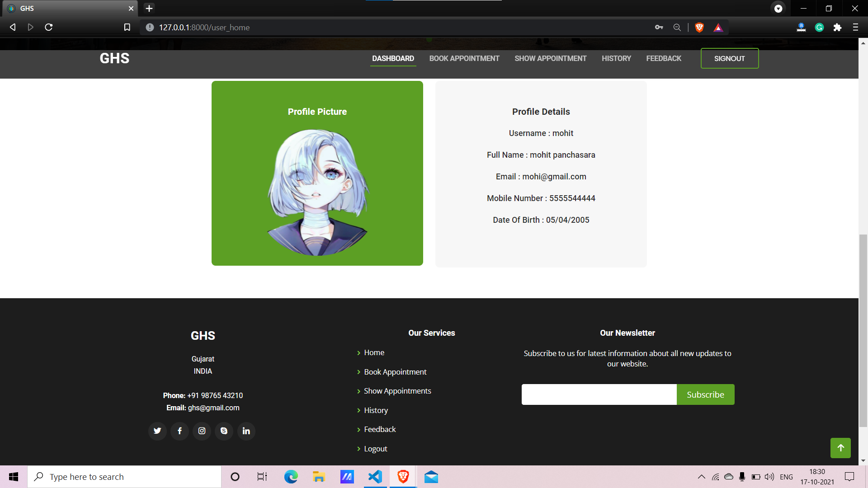The height and width of the screenshot is (488, 868).
Task: Open the Instagram icon in footer
Action: click(x=202, y=431)
